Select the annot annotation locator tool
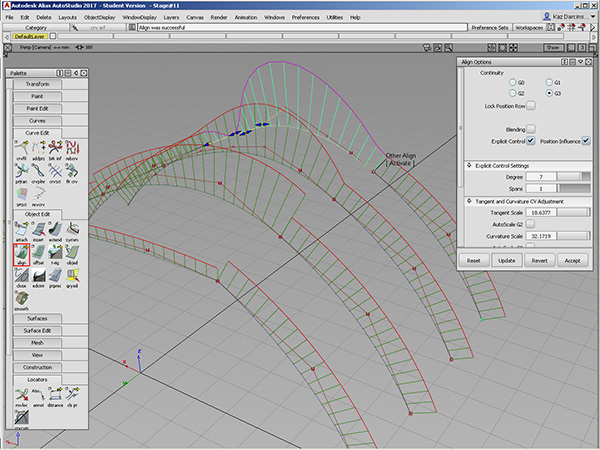This screenshot has height=450, width=600. (38, 397)
